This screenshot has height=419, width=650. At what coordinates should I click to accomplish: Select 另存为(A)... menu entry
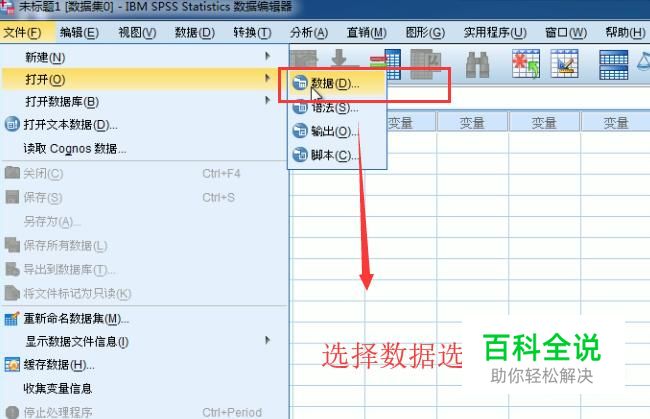pos(144,221)
